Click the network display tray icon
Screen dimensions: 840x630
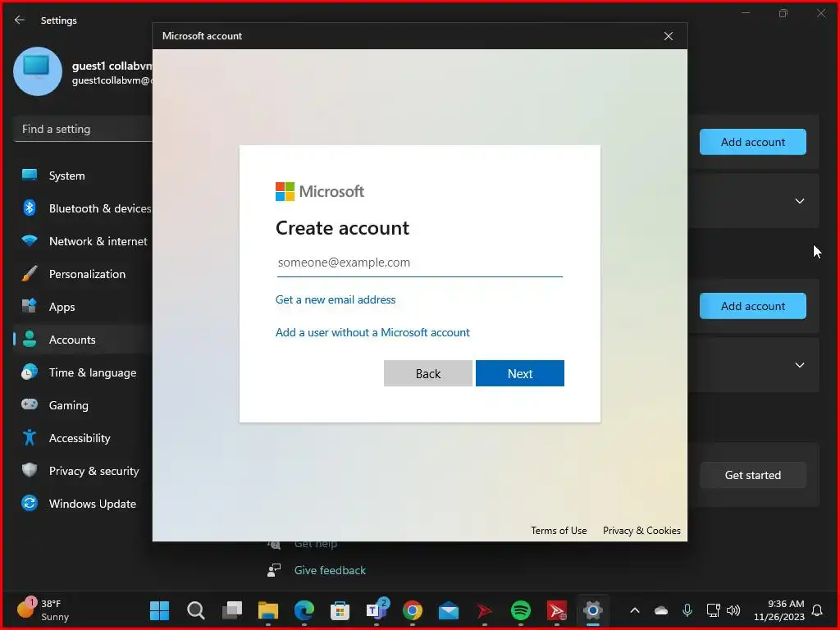[713, 610]
